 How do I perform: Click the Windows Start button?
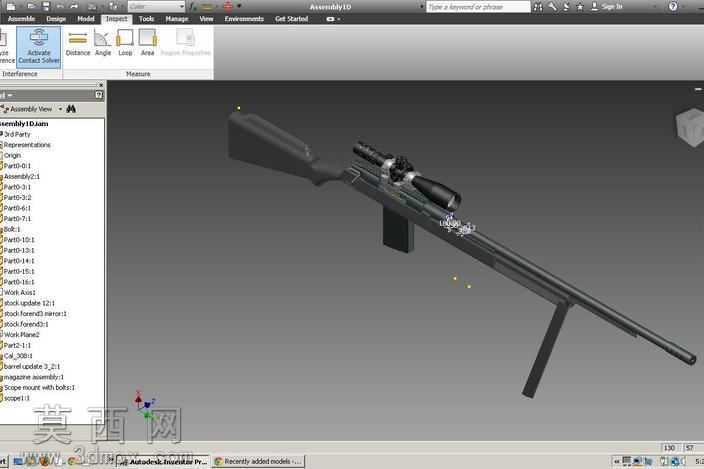[4, 461]
